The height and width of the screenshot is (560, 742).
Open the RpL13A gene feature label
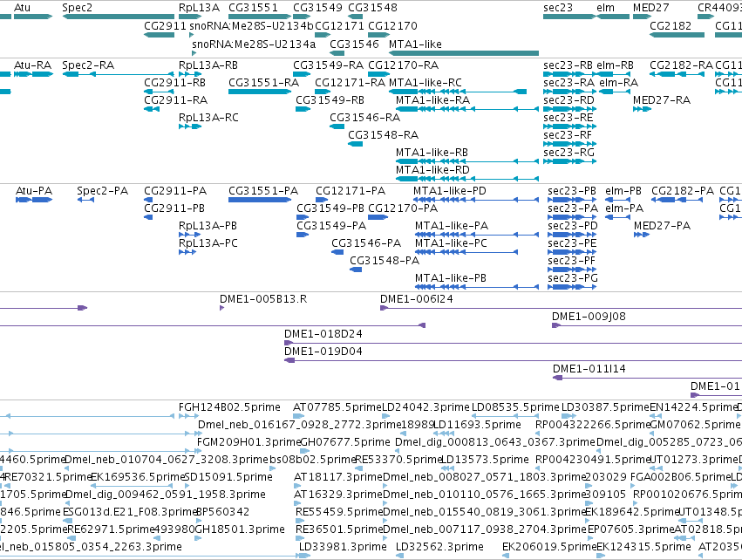[199, 8]
